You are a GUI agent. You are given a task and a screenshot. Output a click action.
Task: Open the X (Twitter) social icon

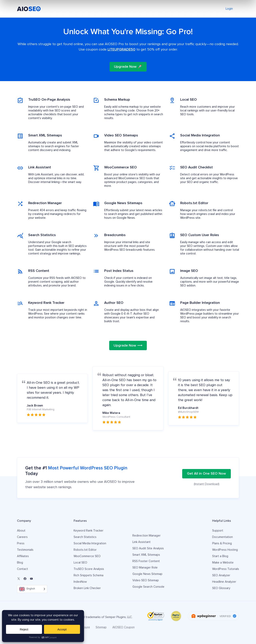19,578
